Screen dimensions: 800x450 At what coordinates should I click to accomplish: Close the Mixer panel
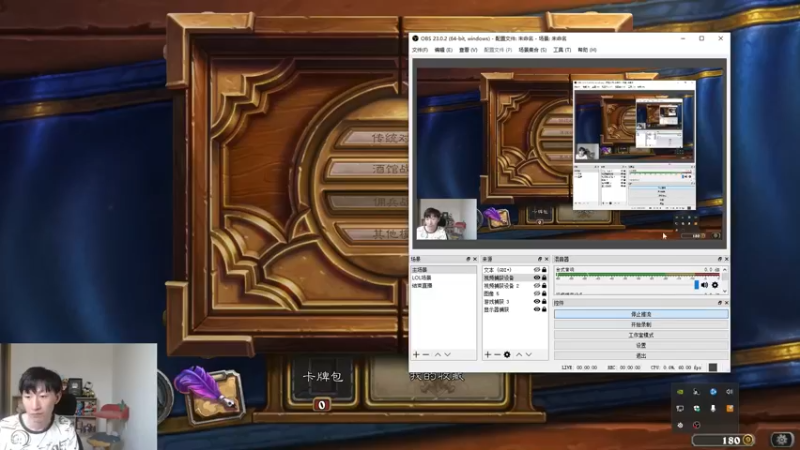pos(727,259)
